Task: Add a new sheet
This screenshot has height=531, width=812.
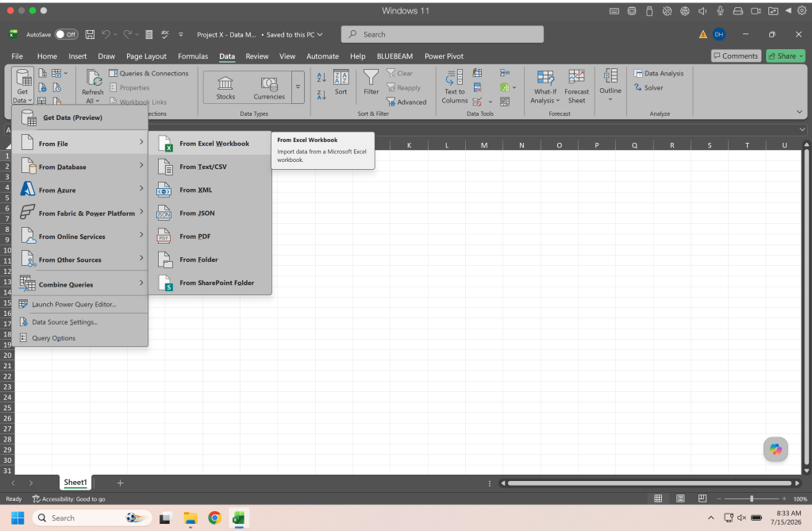Action: 120,483
